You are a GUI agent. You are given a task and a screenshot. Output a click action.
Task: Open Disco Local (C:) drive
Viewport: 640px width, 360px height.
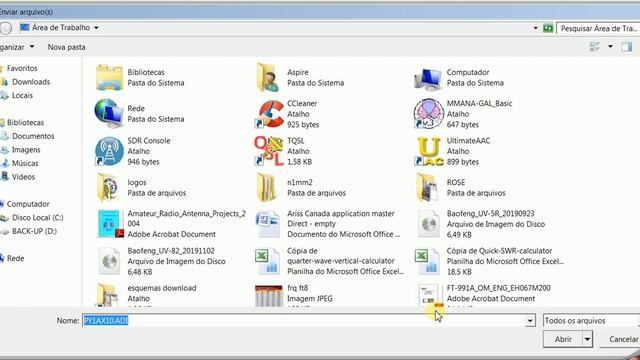tap(37, 218)
